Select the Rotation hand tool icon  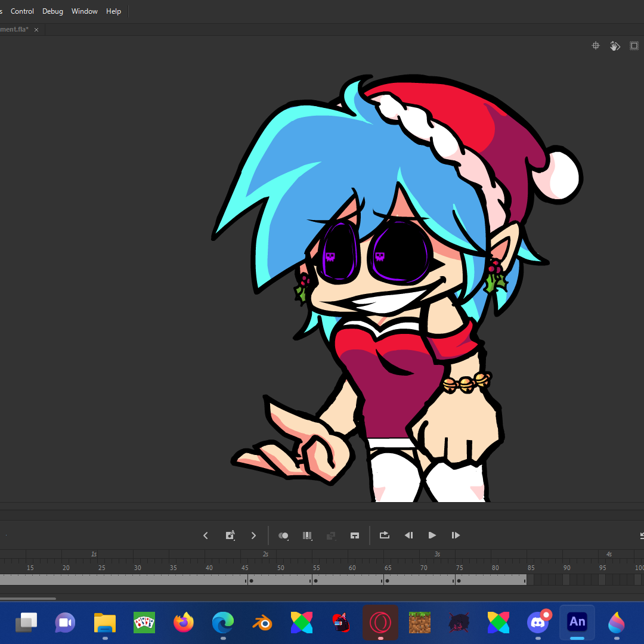pyautogui.click(x=614, y=45)
